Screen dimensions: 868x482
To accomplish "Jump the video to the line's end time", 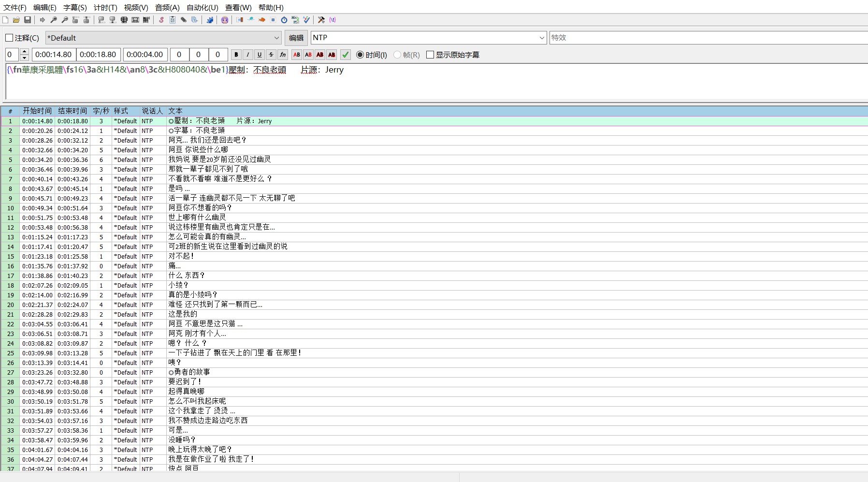I will 87,20.
